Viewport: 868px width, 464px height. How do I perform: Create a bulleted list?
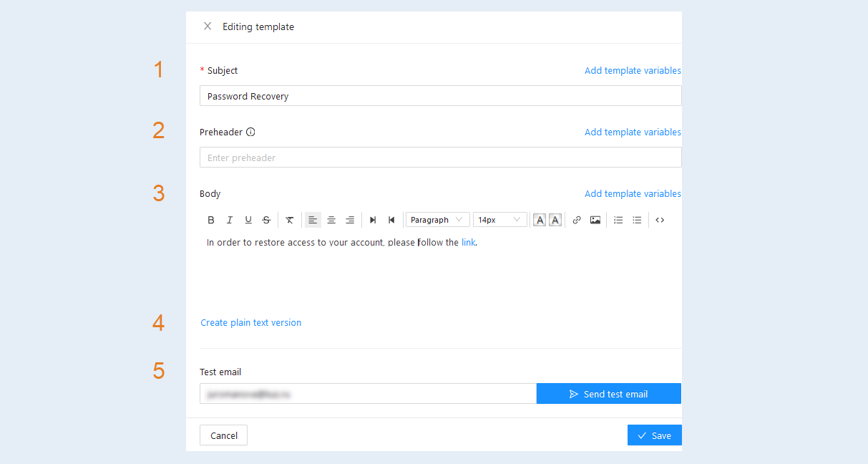(x=637, y=220)
